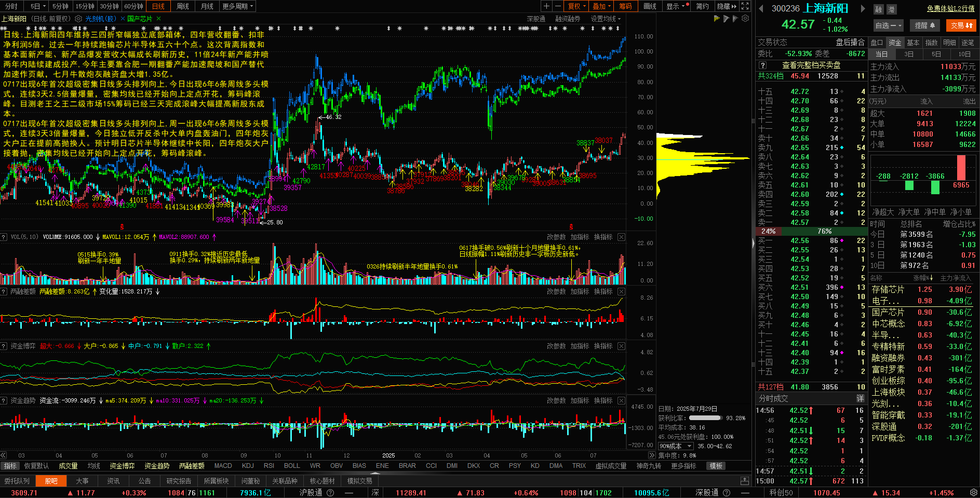This screenshot has width=980, height=498.
Task: Toggle 均线 moving average indicator
Action: 93,466
